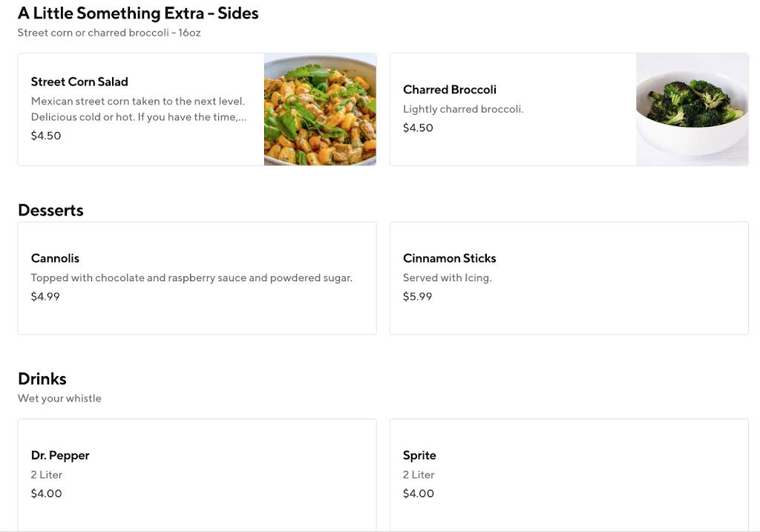Image resolution: width=760 pixels, height=532 pixels.
Task: Choose the Cinnamon Sticks dessert
Action: (x=450, y=258)
